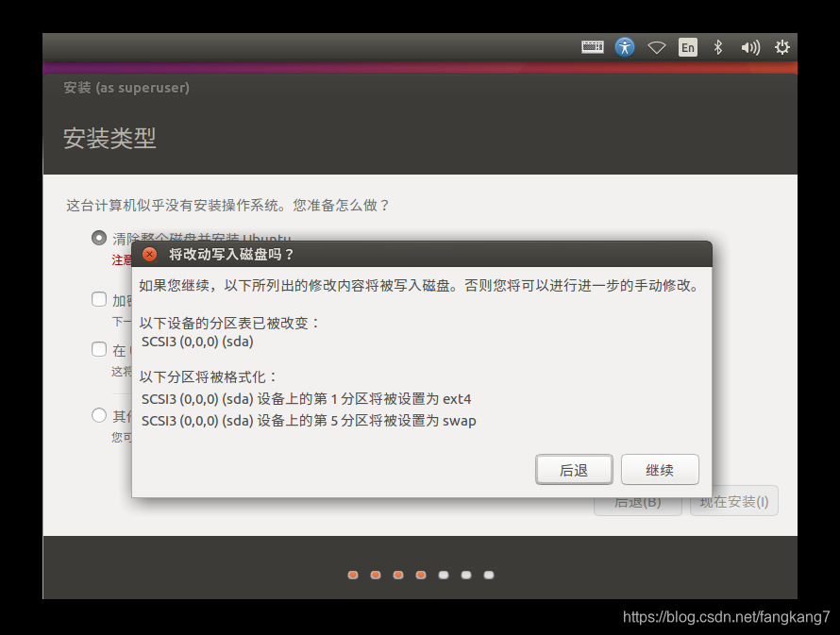
Task: Open the system power gear menu
Action: point(782,47)
